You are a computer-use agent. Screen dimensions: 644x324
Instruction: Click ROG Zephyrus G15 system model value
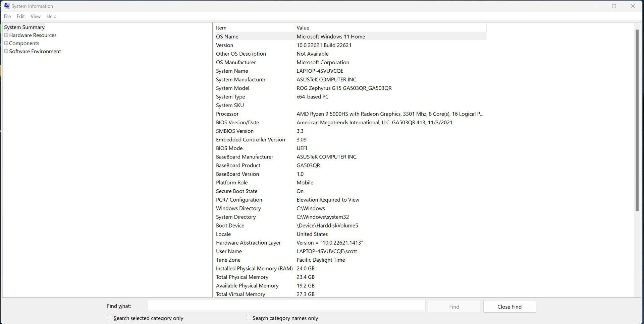point(344,88)
